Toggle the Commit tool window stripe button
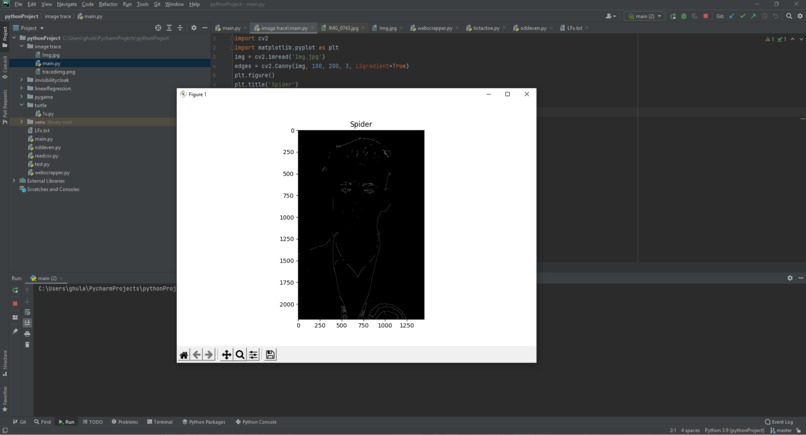Viewport: 806px width, 435px height. click(x=5, y=67)
